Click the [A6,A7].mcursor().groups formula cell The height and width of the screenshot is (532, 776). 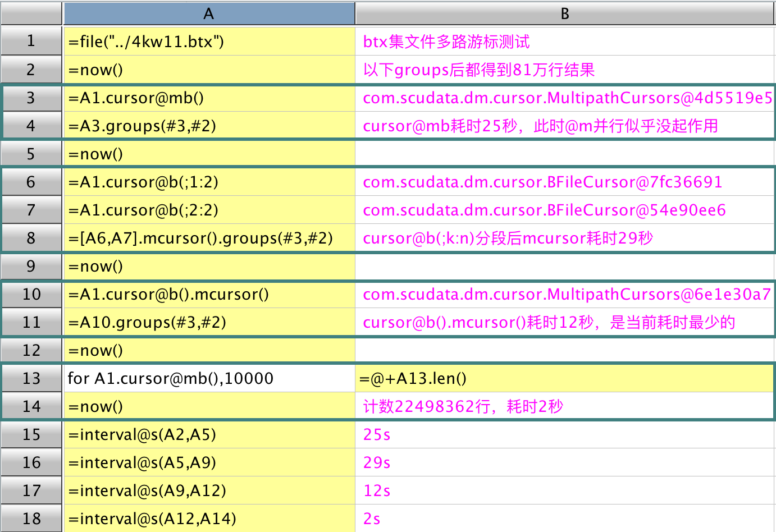pos(209,237)
